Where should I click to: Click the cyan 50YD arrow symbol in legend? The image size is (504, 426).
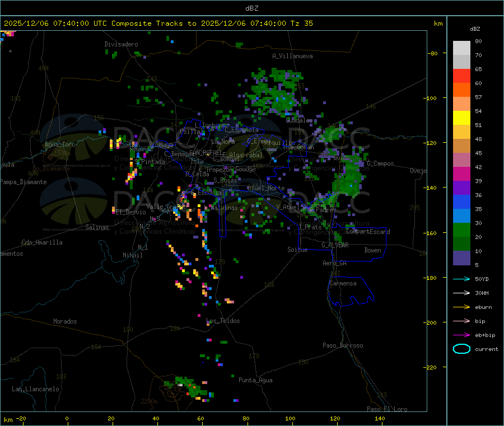point(461,279)
